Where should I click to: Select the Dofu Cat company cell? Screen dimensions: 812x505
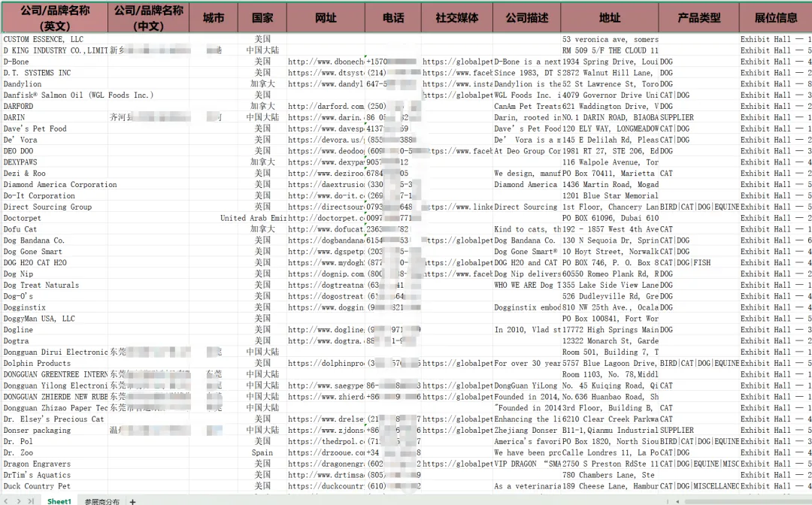coord(55,229)
